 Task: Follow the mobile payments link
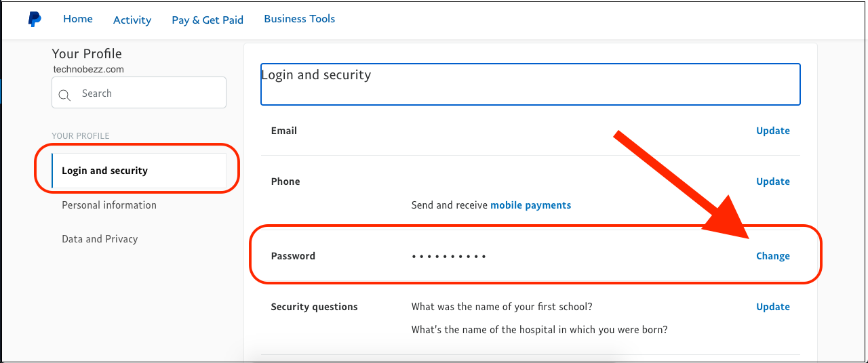point(530,205)
